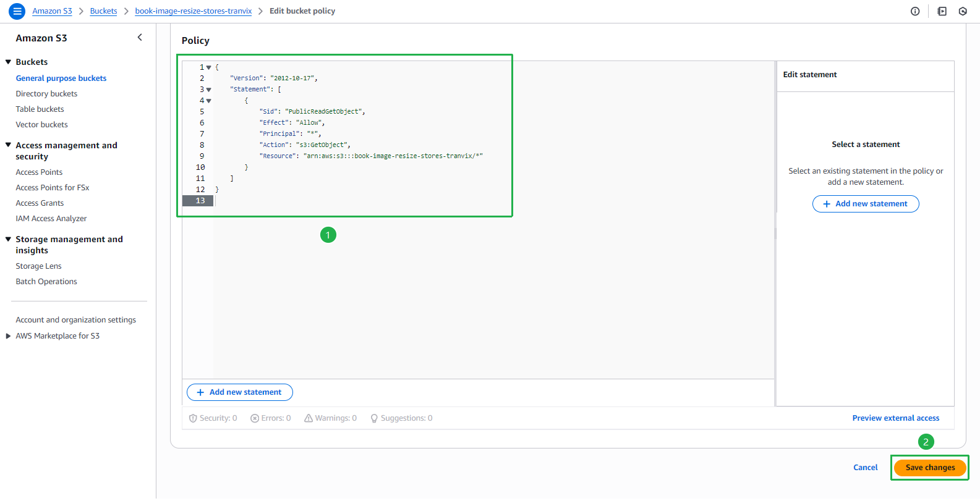Place cursor on the "Version" policy line
The image size is (980, 501).
pos(274,78)
